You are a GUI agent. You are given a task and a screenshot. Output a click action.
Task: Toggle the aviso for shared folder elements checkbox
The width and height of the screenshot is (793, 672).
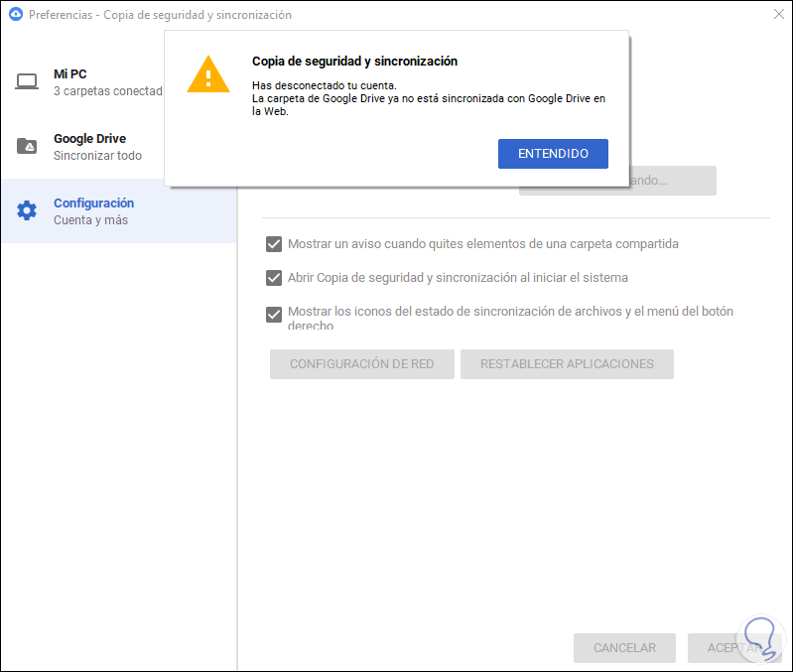pos(274,244)
